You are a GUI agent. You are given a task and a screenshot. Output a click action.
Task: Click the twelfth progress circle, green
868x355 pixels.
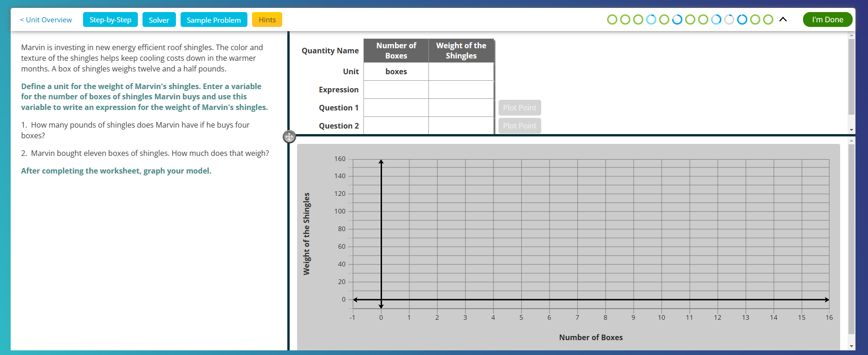coord(755,19)
